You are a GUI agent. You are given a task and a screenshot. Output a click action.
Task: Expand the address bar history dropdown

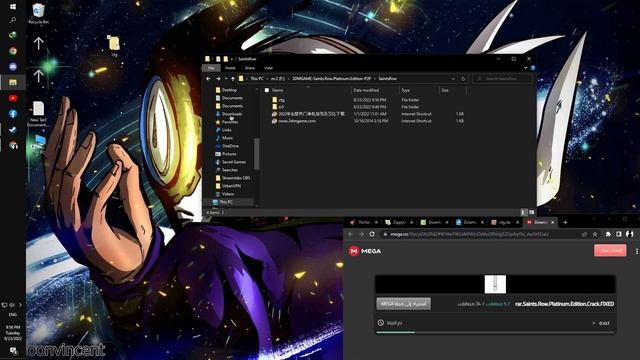point(453,79)
